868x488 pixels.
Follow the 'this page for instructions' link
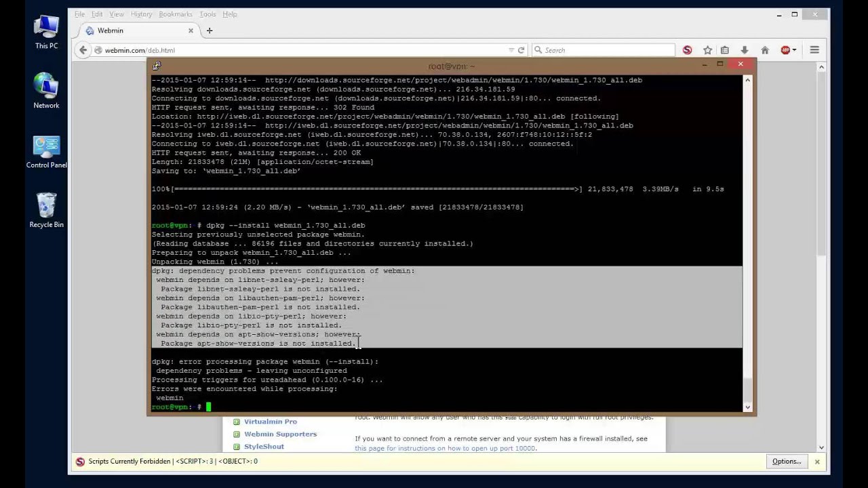(x=445, y=448)
